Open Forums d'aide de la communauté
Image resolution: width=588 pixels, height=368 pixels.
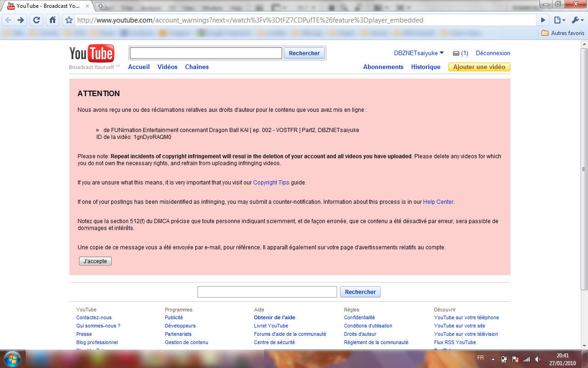290,334
